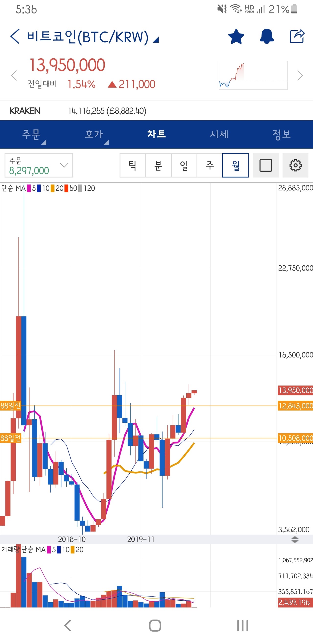Tap the fullscreen square chart icon
The width and height of the screenshot is (313, 644).
pyautogui.click(x=266, y=165)
